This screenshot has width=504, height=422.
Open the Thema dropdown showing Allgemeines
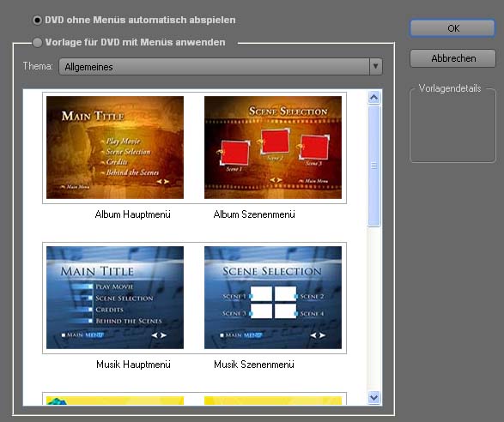[x=221, y=67]
